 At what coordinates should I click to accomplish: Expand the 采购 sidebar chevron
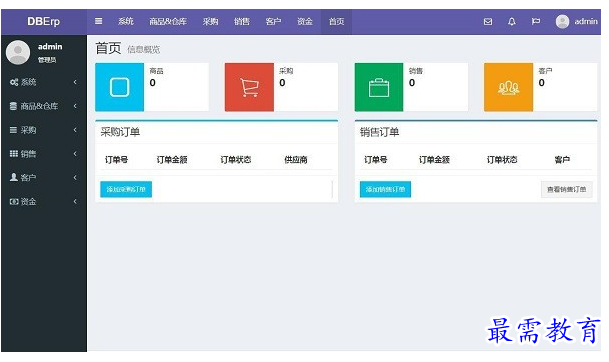click(x=75, y=130)
